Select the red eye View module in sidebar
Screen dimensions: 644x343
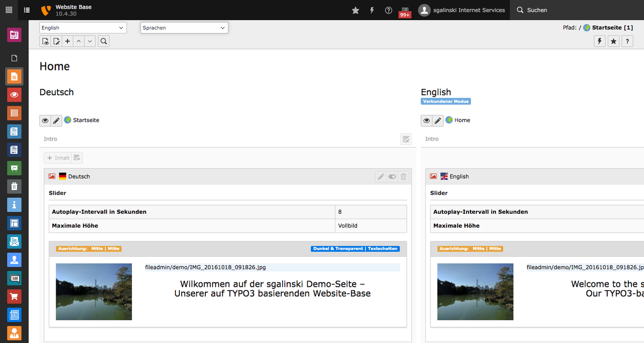pyautogui.click(x=14, y=95)
